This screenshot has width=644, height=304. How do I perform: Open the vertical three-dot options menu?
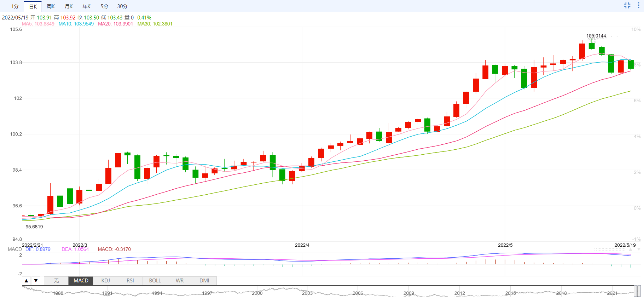pyautogui.click(x=638, y=5)
